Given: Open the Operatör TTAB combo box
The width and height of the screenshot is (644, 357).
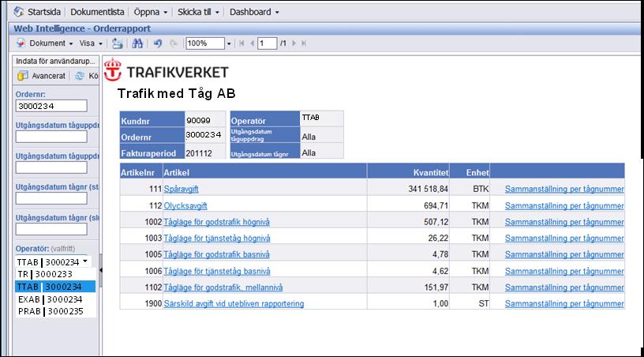Looking at the screenshot, I should coord(53,261).
